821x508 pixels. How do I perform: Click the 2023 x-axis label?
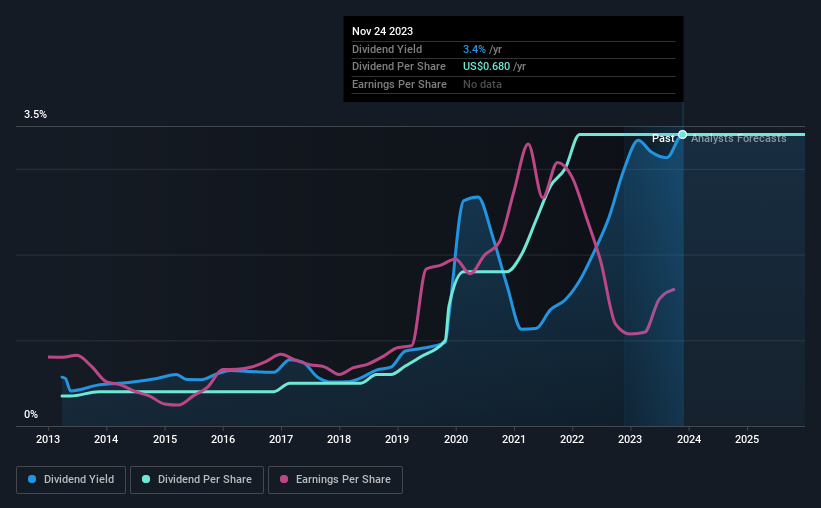coord(630,439)
